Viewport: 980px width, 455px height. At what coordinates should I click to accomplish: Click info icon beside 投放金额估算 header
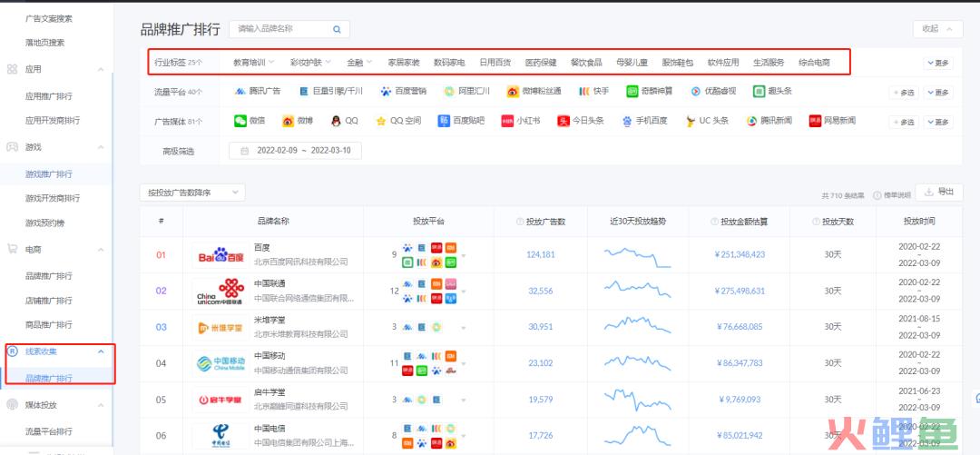point(714,222)
